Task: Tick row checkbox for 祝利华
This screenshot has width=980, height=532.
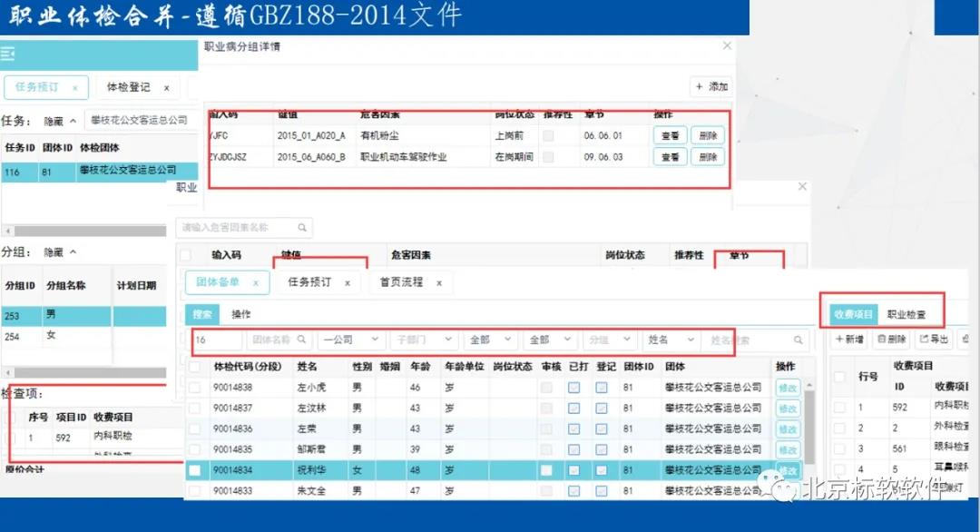Action: pos(195,470)
